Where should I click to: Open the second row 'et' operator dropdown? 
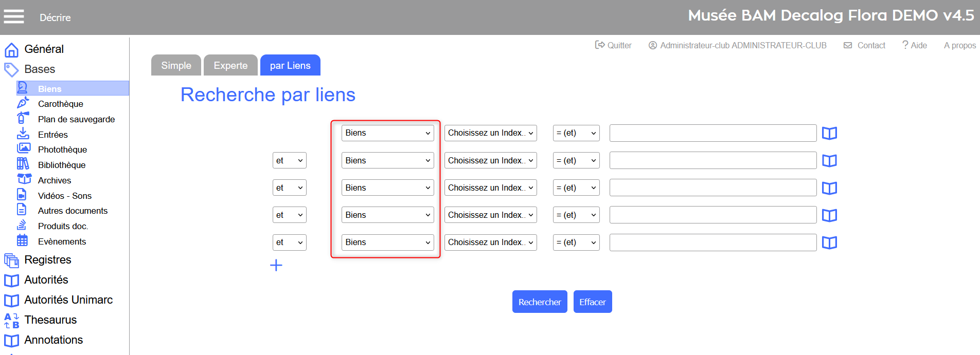point(289,160)
